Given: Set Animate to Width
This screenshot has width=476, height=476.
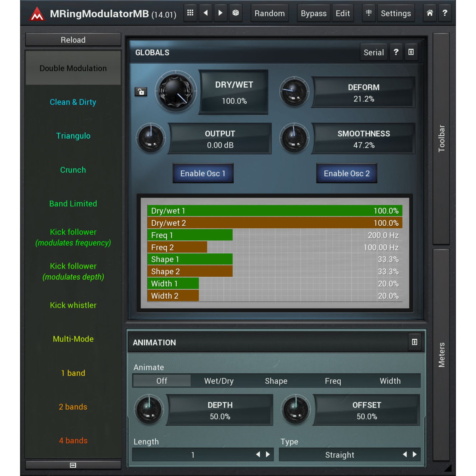Looking at the screenshot, I should pos(390,381).
